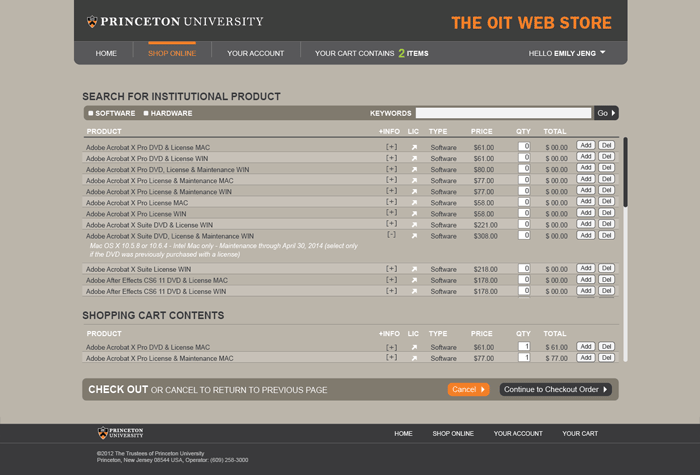Click the Princeton University shield logo in header
700x475 pixels.
[92, 21]
